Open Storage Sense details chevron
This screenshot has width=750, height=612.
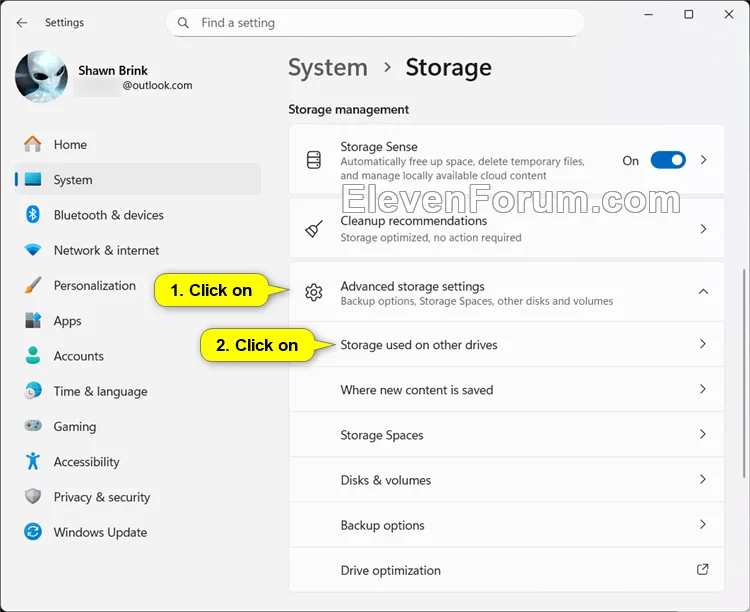[x=703, y=160]
